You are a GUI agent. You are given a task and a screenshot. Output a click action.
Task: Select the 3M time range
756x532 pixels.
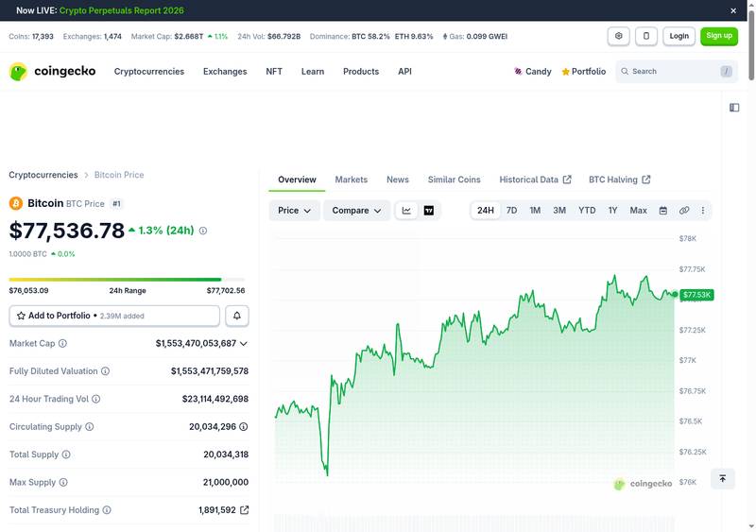(x=558, y=211)
